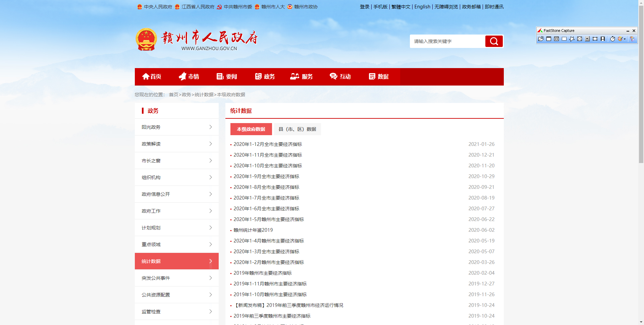Click 首页 in the breadcrumb
644x325 pixels.
tap(173, 95)
